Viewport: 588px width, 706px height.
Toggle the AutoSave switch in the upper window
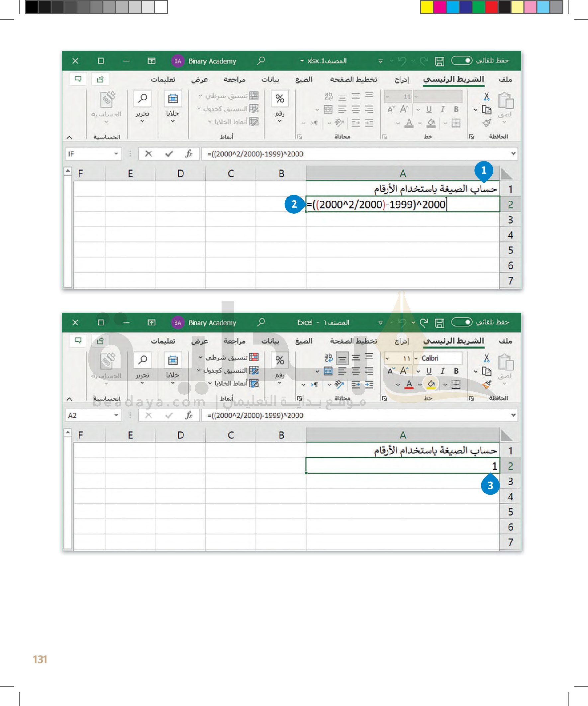tap(461, 60)
